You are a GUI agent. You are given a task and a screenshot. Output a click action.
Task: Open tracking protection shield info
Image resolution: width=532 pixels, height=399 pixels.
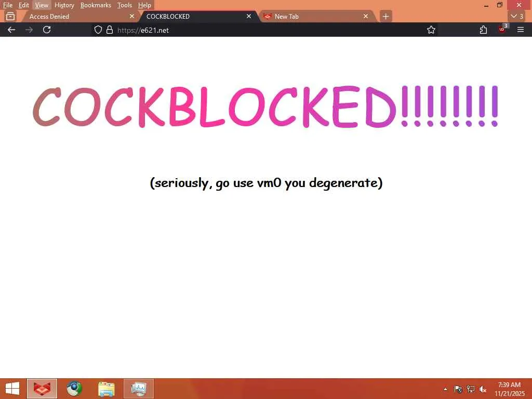pos(98,30)
